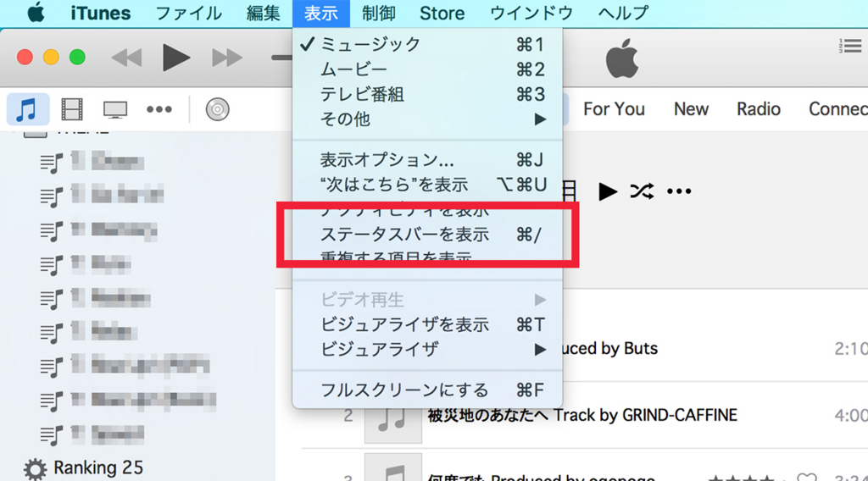Image resolution: width=868 pixels, height=481 pixels.
Task: Close the iTunes window with red button
Action: coord(25,57)
